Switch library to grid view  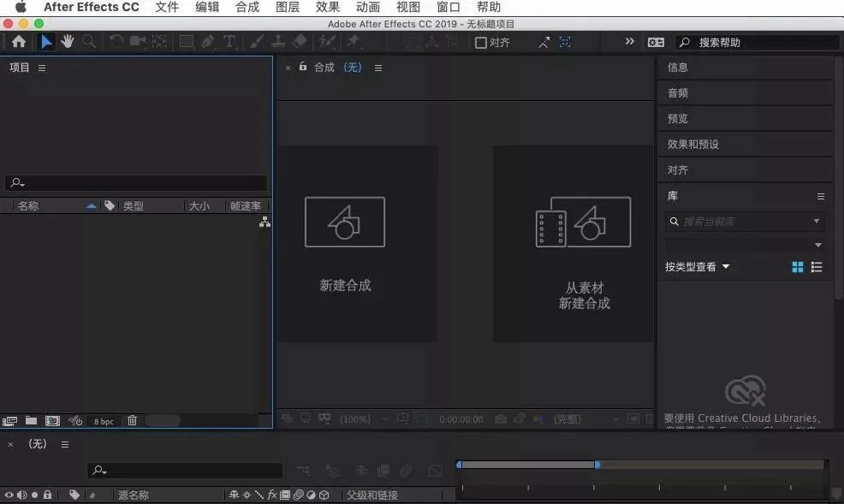click(x=798, y=267)
